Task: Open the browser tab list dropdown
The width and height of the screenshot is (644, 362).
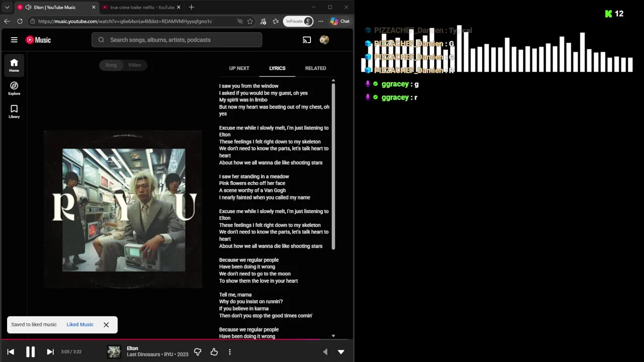Action: coord(7,7)
